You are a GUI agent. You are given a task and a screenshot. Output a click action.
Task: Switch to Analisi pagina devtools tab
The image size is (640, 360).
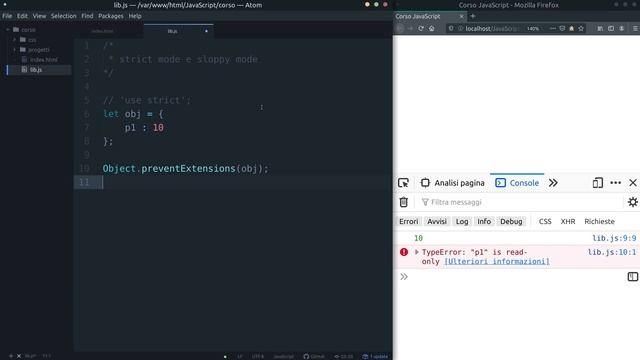pos(452,183)
